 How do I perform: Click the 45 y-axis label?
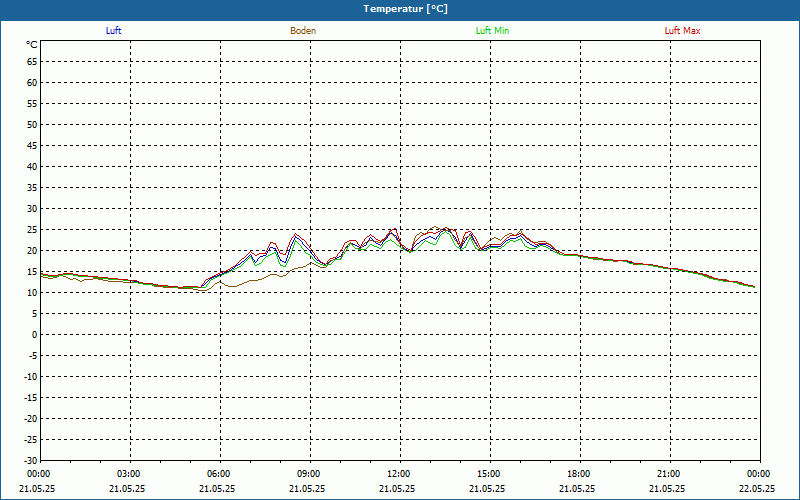point(32,146)
